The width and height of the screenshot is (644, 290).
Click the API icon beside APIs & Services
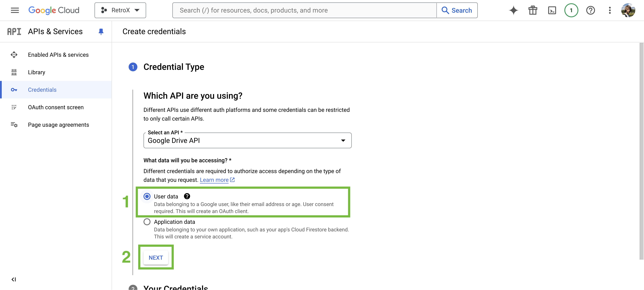(14, 31)
